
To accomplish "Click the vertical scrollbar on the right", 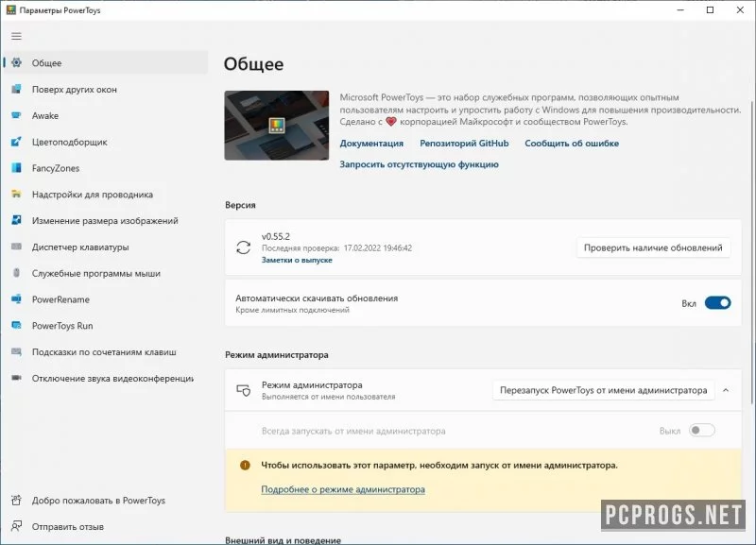I will tap(752, 250).
